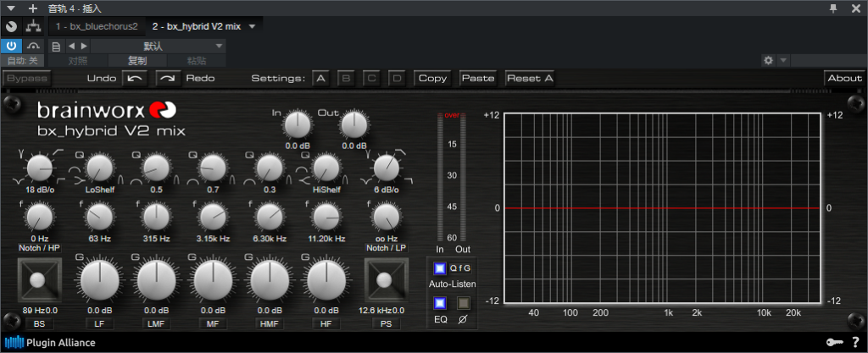Select settings slot A
Viewport: 868px width, 353px height.
[x=320, y=79]
